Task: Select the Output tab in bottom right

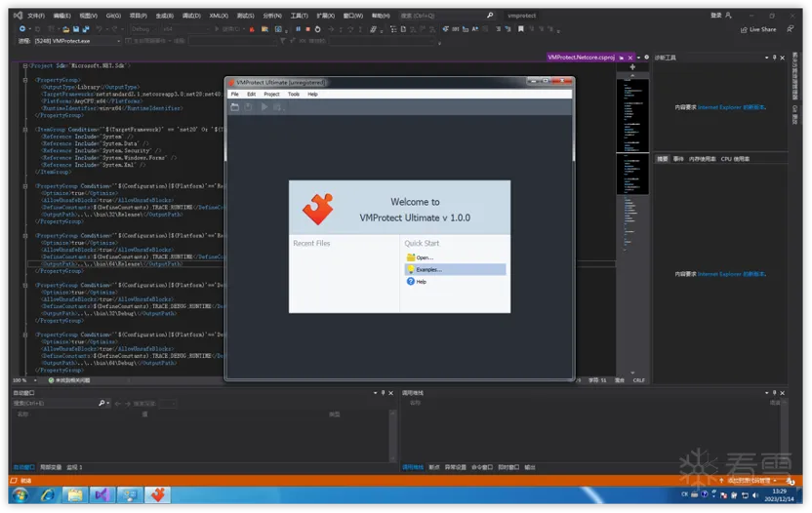Action: [530, 467]
